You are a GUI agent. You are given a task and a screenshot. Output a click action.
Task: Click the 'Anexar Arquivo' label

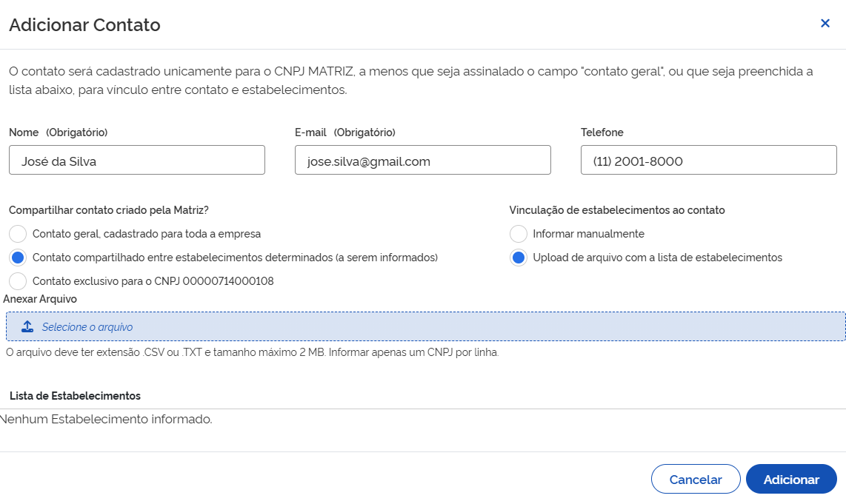click(40, 299)
